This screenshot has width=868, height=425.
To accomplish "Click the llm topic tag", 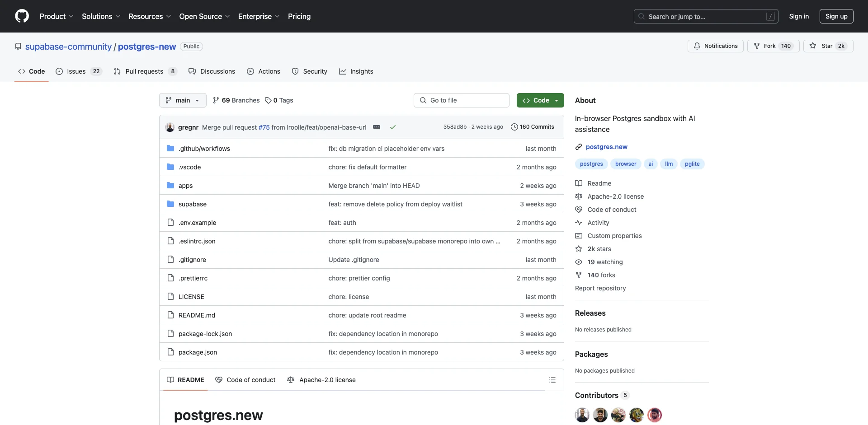I will 669,164.
